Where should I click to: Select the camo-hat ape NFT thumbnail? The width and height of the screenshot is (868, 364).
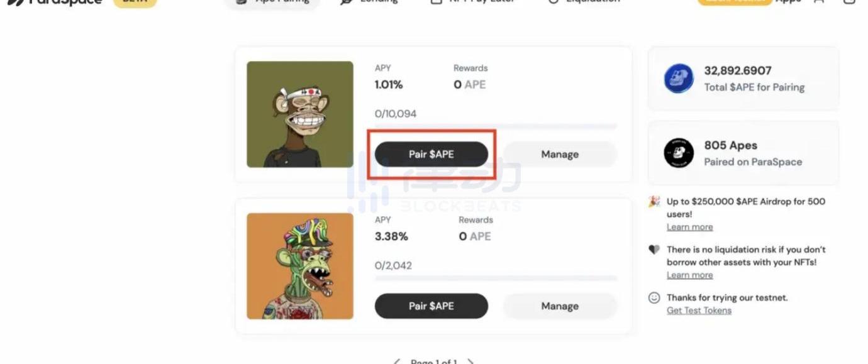click(x=299, y=266)
